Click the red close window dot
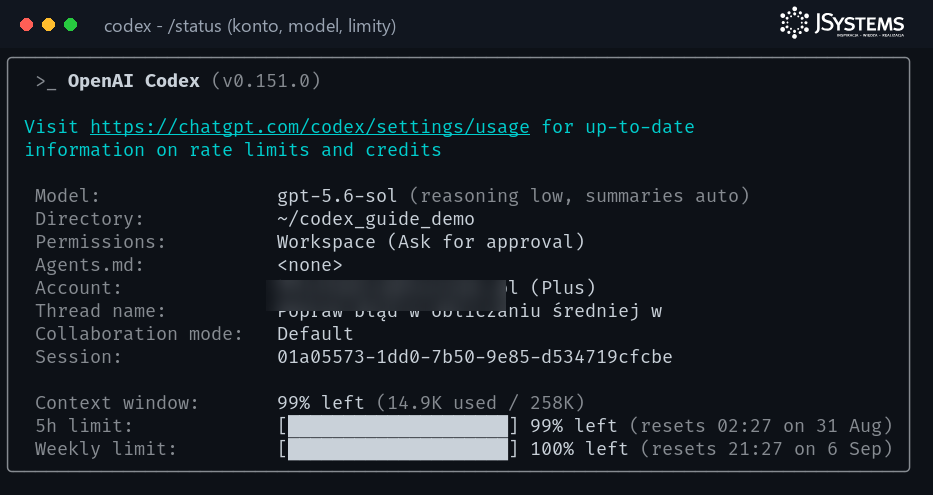Image resolution: width=933 pixels, height=495 pixels. tap(26, 24)
